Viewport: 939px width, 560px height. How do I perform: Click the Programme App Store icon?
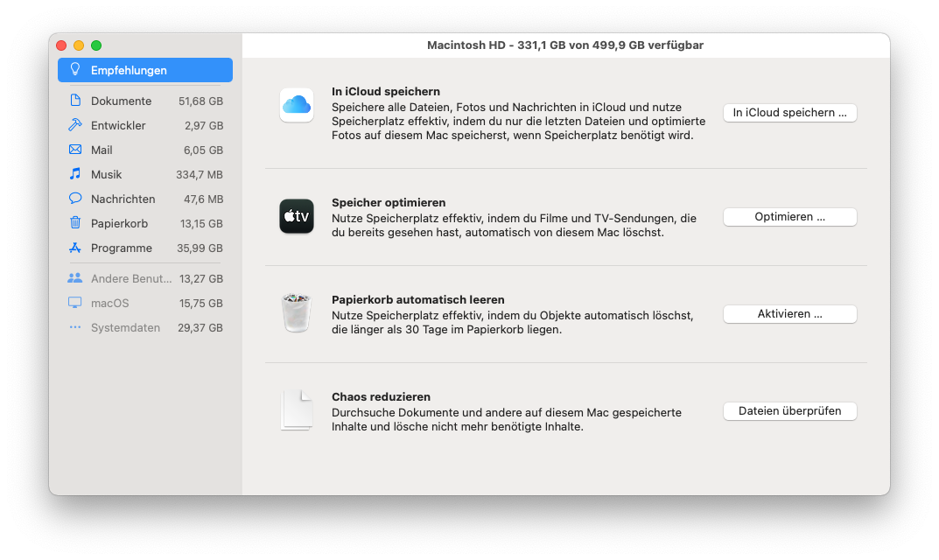[75, 248]
